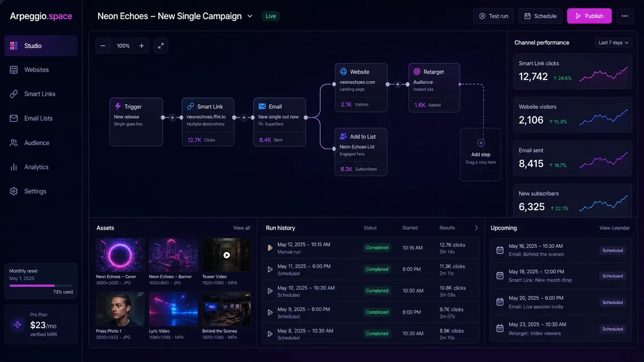Click the monthly usage progress bar
The height and width of the screenshot is (362, 644).
pyautogui.click(x=41, y=285)
